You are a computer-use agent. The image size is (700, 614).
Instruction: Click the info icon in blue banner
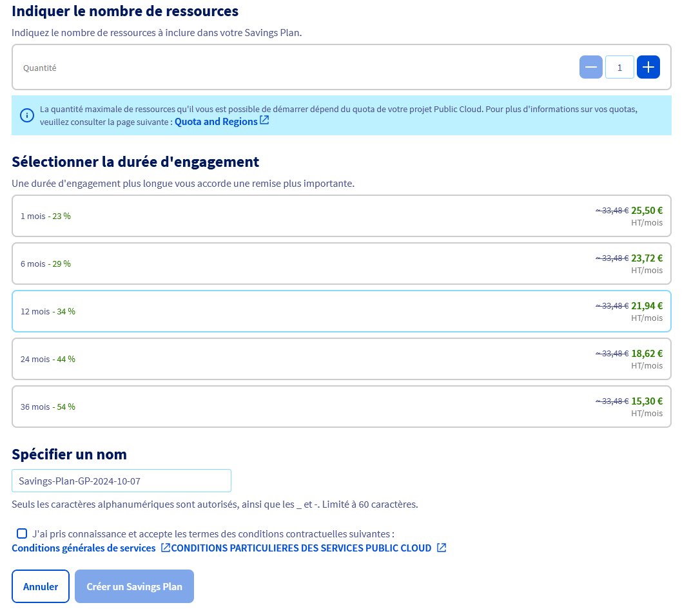pos(27,115)
